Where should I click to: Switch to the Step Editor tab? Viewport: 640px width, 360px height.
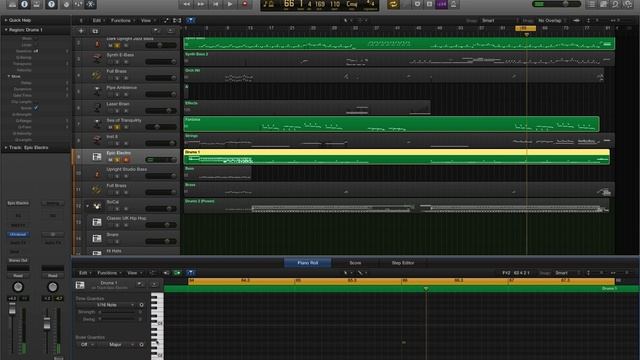pos(403,263)
